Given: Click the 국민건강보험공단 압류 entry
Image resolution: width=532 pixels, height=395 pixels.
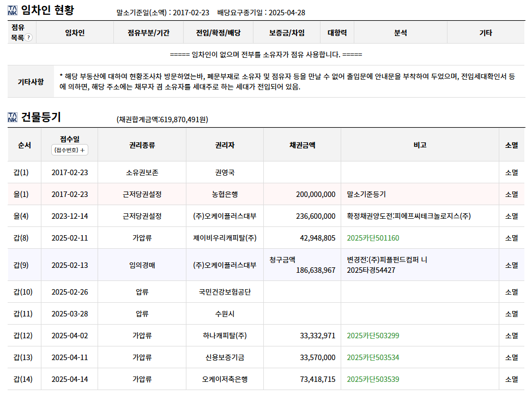Looking at the screenshot, I should [x=225, y=292].
